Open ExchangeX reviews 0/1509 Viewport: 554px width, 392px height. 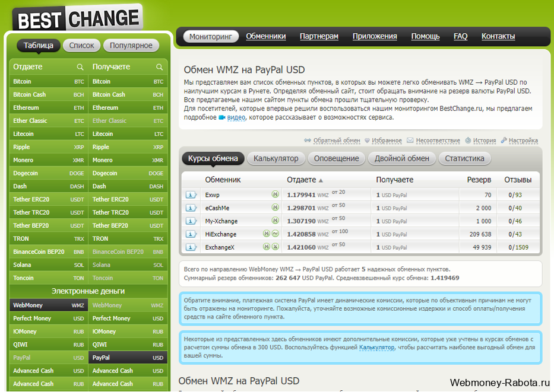tap(518, 247)
